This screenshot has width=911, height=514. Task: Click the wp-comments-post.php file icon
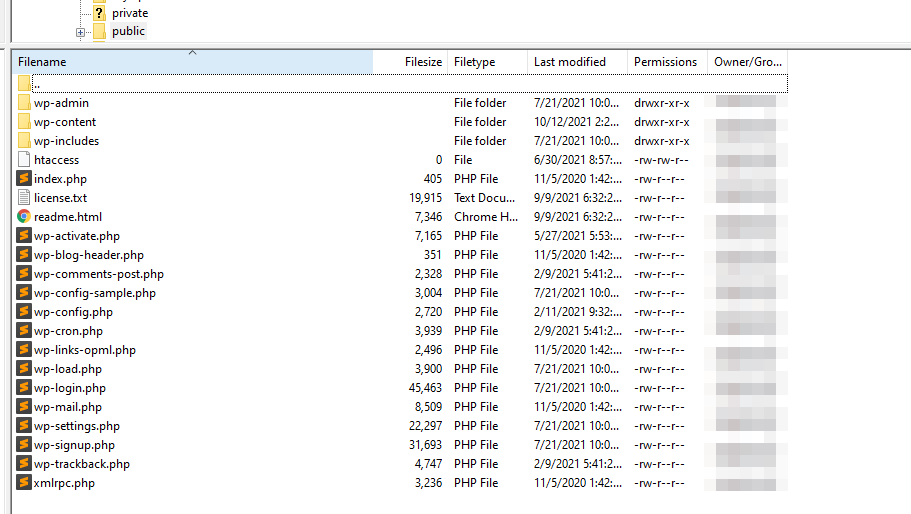pos(24,274)
